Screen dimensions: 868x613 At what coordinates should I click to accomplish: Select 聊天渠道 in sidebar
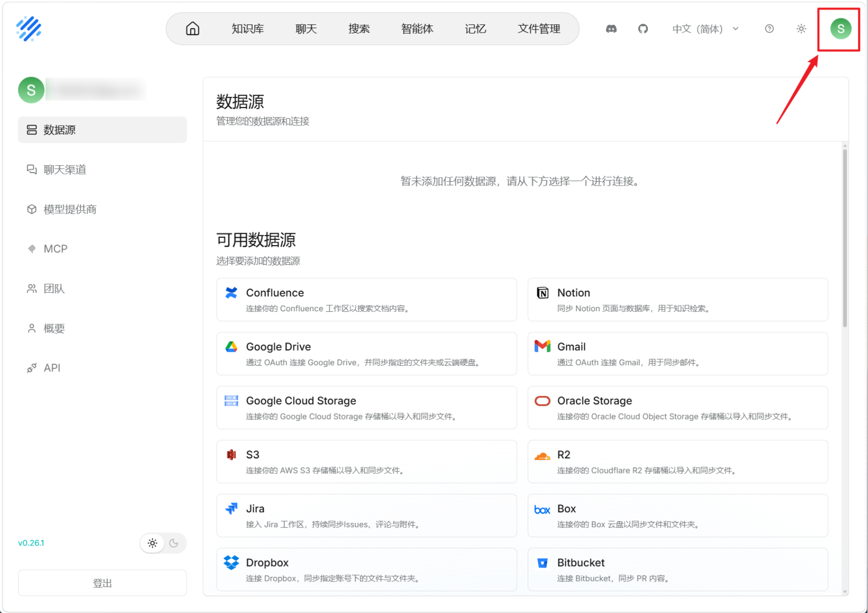pos(102,170)
